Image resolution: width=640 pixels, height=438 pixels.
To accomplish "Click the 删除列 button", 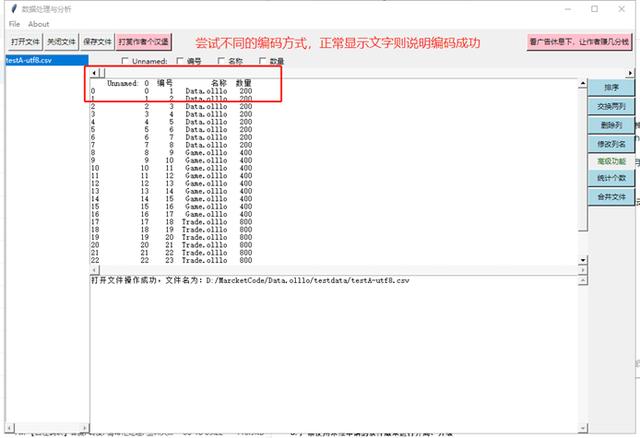I will coord(611,125).
